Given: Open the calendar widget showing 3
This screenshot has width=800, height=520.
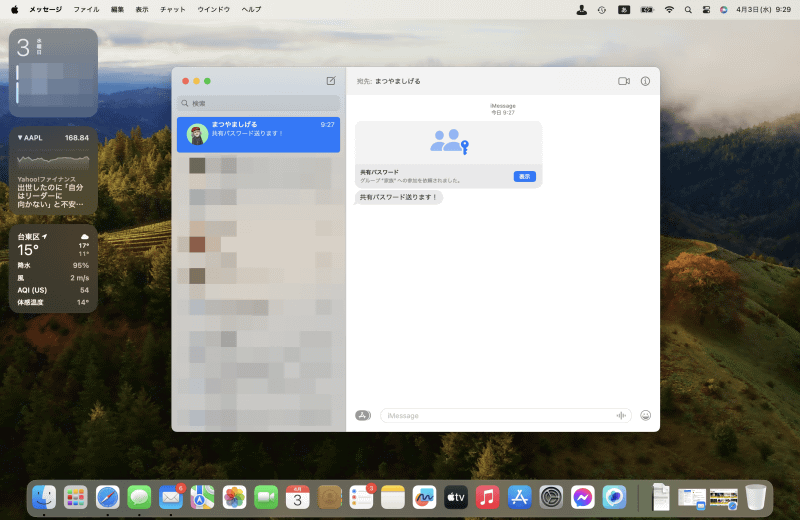Looking at the screenshot, I should pyautogui.click(x=53, y=72).
